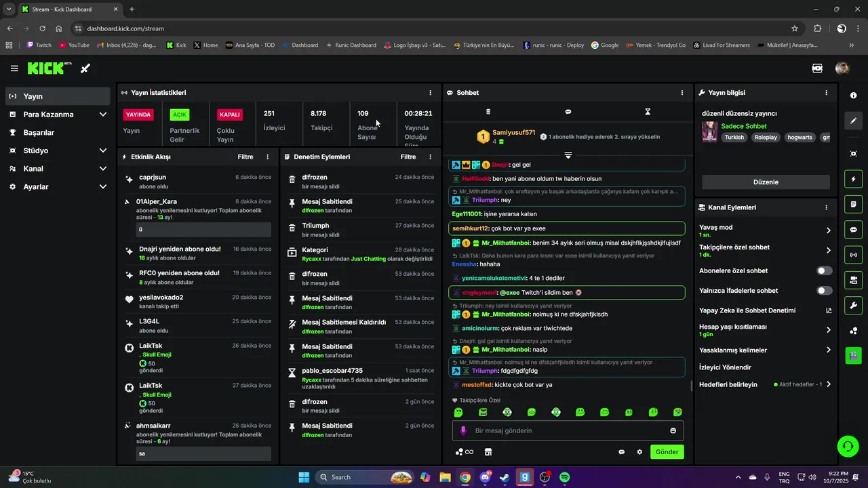Open Sohbet panel three-dot menu
Screen dimensions: 868x488
tap(682, 93)
